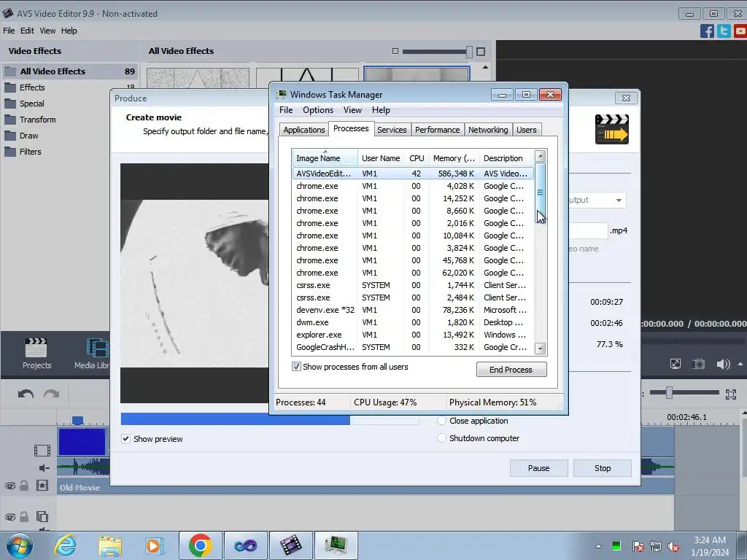Select the devenv.exe *32 process row

(x=413, y=310)
